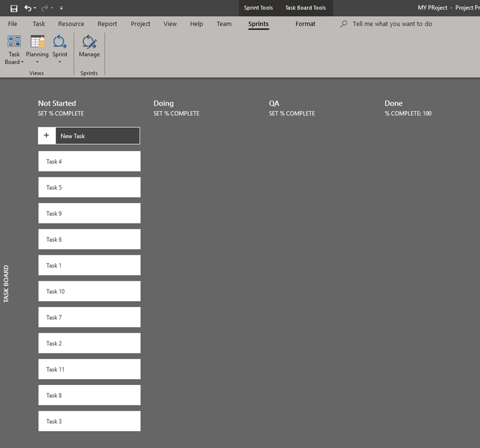The width and height of the screenshot is (480, 448).
Task: Click the New Task button
Action: [x=97, y=136]
